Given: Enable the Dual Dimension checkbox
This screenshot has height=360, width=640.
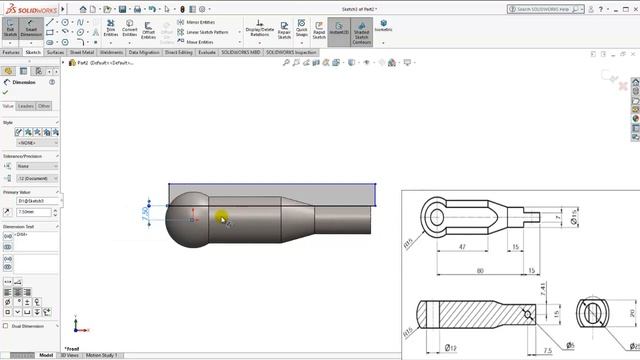Looking at the screenshot, I should (5, 326).
